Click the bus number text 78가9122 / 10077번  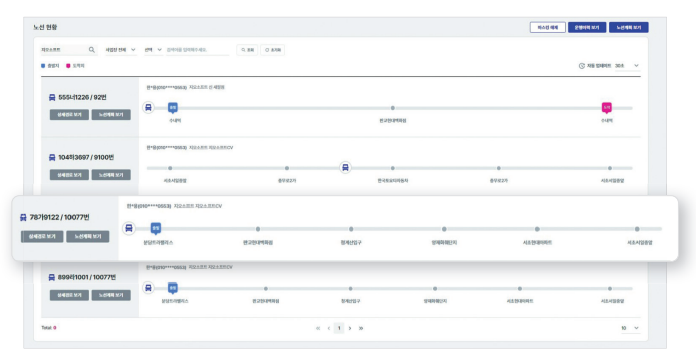(59, 218)
